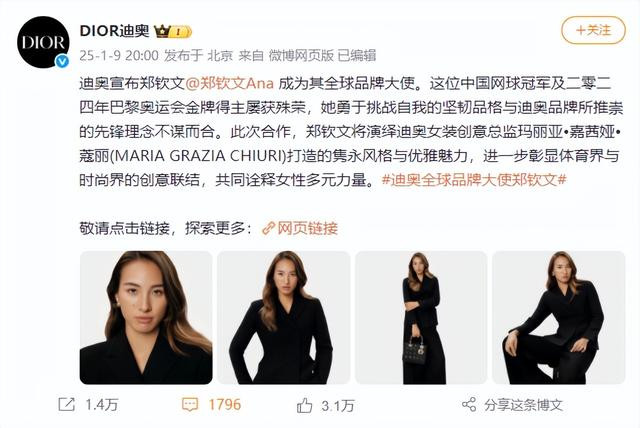This screenshot has width=640, height=428.
Task: Click the DIOR profile avatar
Action: pyautogui.click(x=43, y=42)
